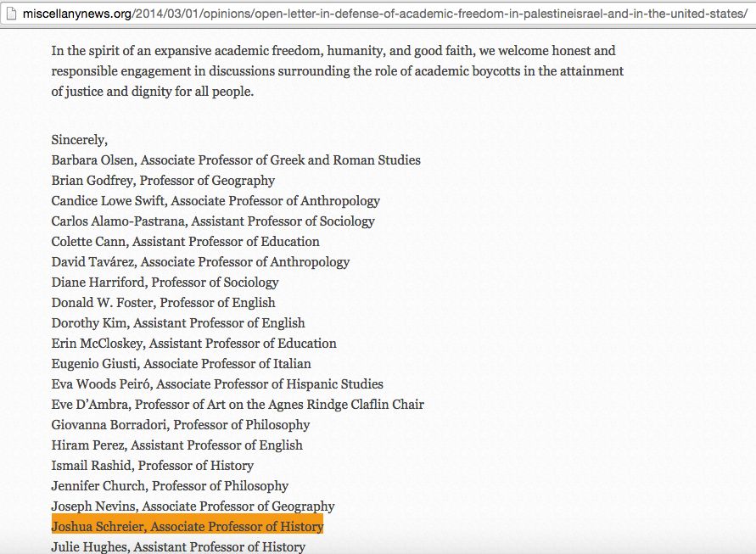Click the highlighted Joshua Schreier line

click(188, 527)
